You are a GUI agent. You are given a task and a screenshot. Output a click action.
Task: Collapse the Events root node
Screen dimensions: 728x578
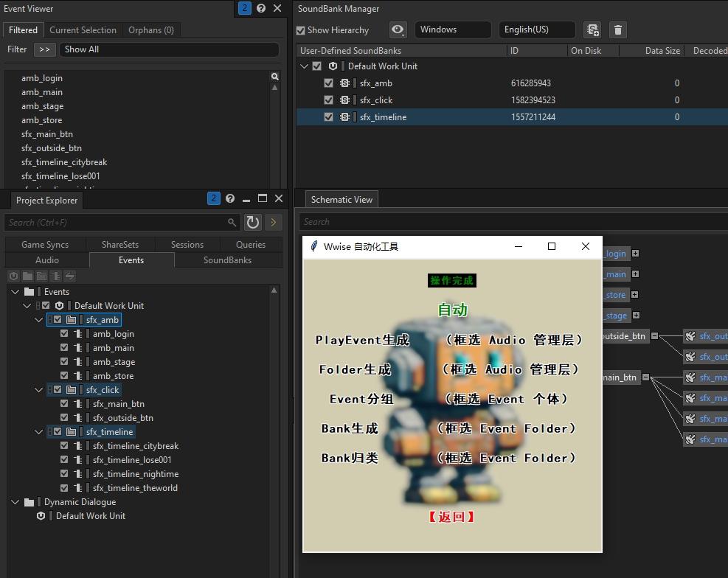pyautogui.click(x=15, y=292)
